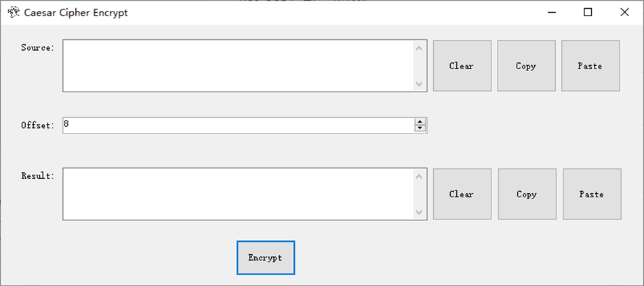Viewport: 644px width, 286px height.
Task: Close the Caesar Cipher Encrypt window
Action: tap(624, 12)
